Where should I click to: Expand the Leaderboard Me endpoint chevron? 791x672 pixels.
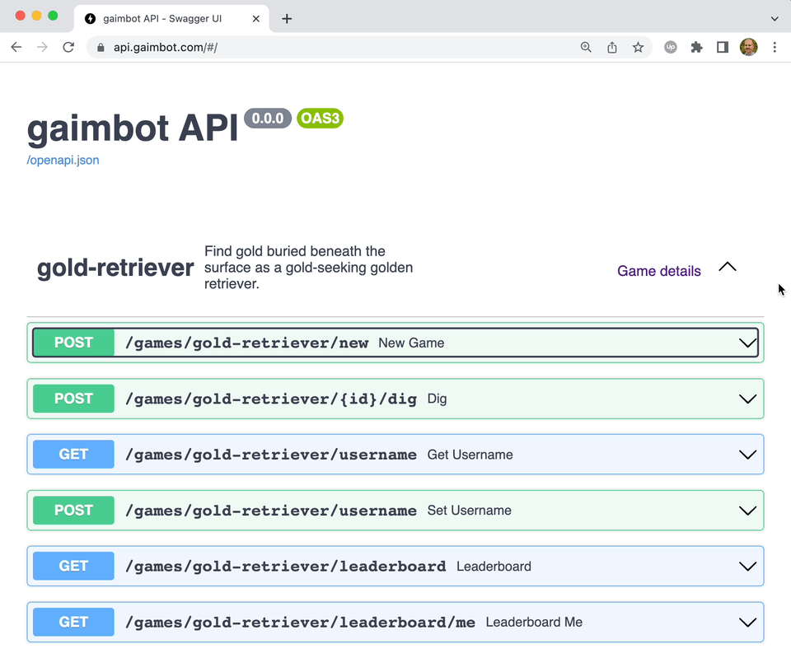(x=747, y=623)
